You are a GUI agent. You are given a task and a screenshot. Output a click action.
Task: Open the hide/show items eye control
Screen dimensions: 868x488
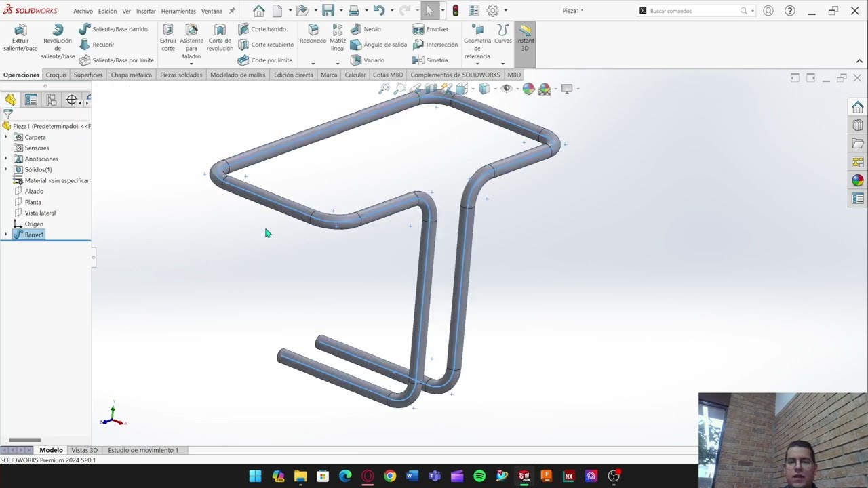(x=506, y=89)
